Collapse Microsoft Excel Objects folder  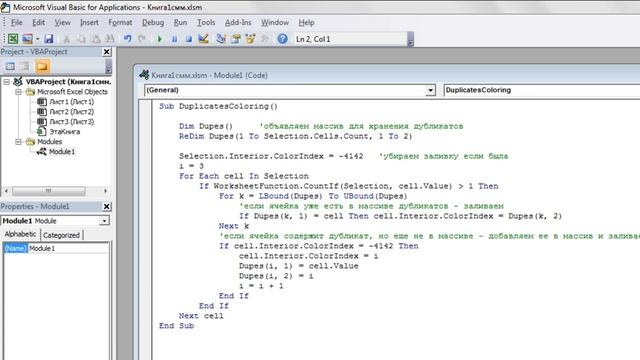(x=18, y=92)
